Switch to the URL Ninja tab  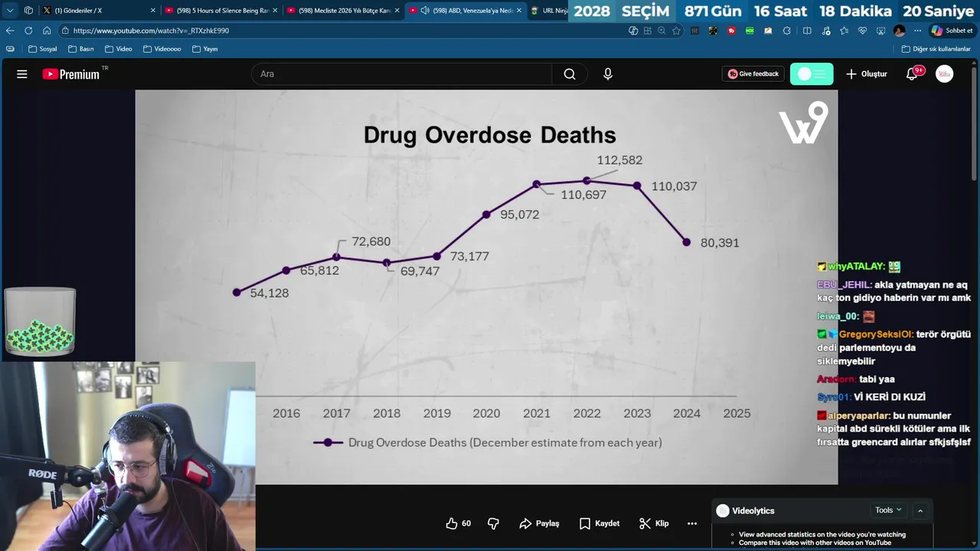pyautogui.click(x=549, y=11)
